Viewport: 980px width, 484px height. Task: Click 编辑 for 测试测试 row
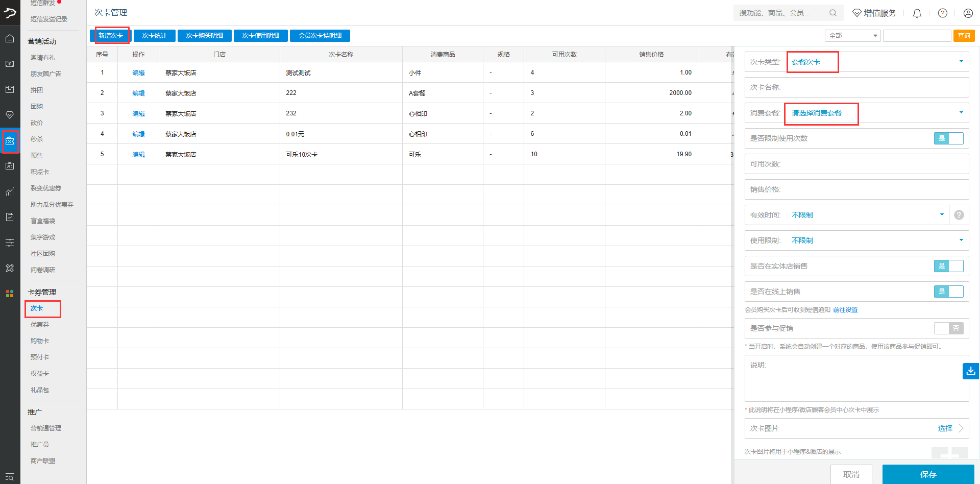tap(138, 72)
